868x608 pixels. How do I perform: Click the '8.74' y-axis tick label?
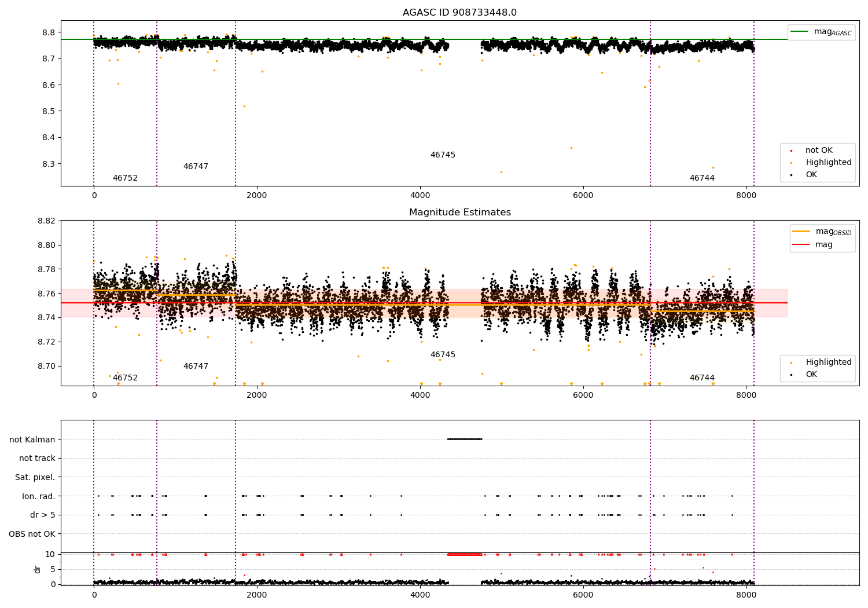tap(47, 317)
